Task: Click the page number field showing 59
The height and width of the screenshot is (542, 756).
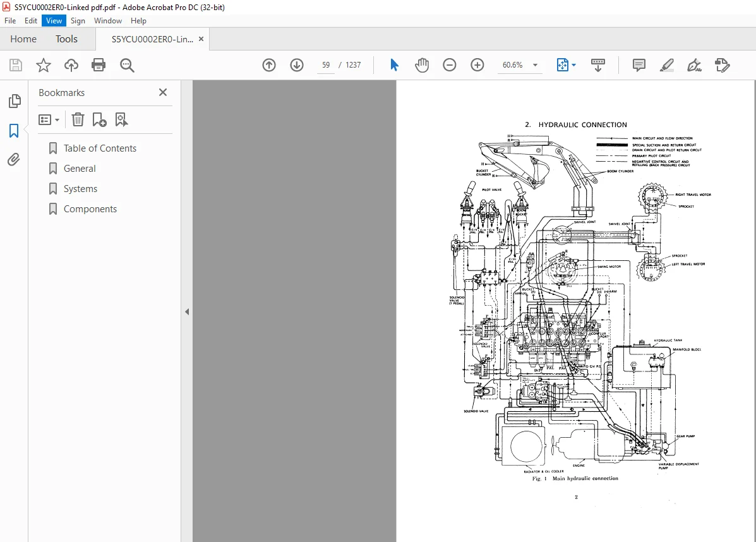Action: 326,65
